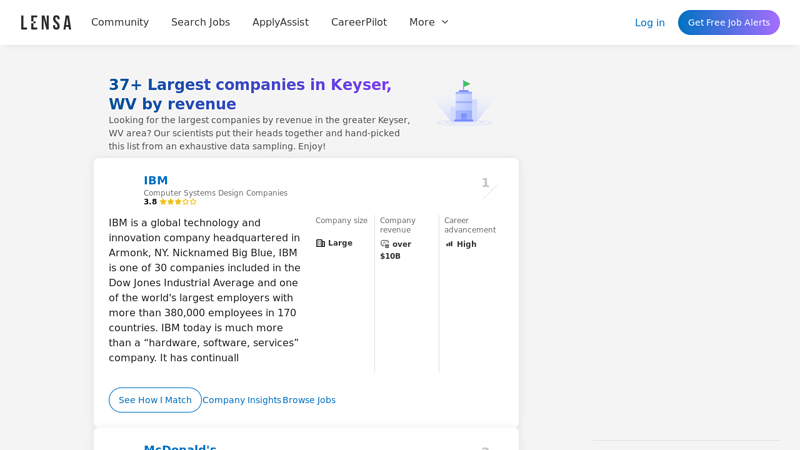Viewport: 800px width, 450px height.
Task: Open the IBM company title link
Action: coord(156,181)
